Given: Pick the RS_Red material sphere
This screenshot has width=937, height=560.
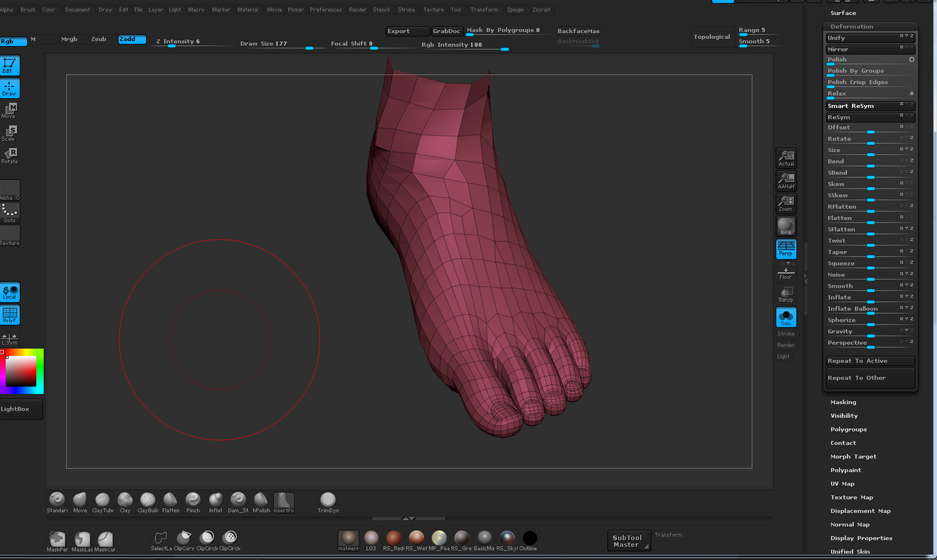Looking at the screenshot, I should pos(393,540).
